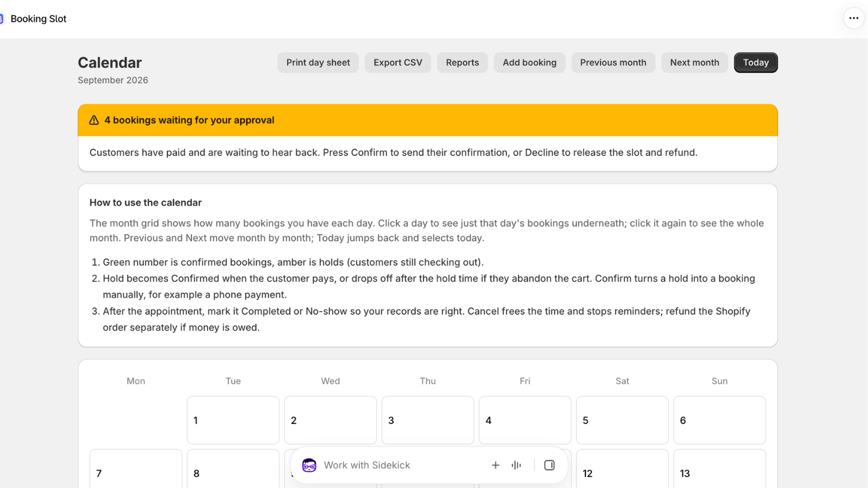Select day 3 in the calendar

[428, 420]
